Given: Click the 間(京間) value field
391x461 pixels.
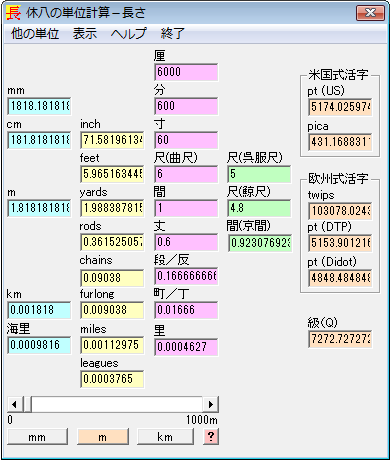Looking at the screenshot, I should pos(260,243).
